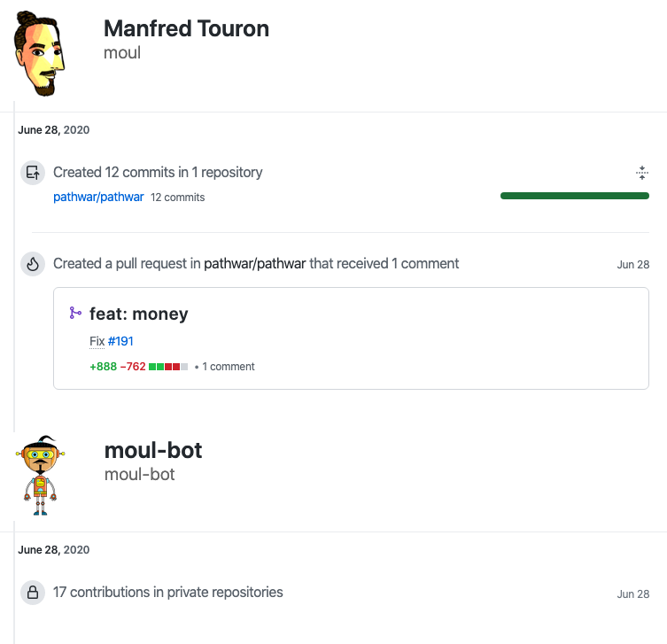Image resolution: width=667 pixels, height=644 pixels.
Task: Click the '12 commits' count link
Action: (x=177, y=198)
